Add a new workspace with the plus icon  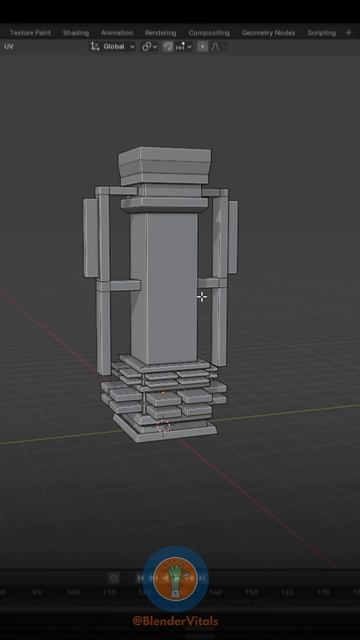click(x=348, y=33)
